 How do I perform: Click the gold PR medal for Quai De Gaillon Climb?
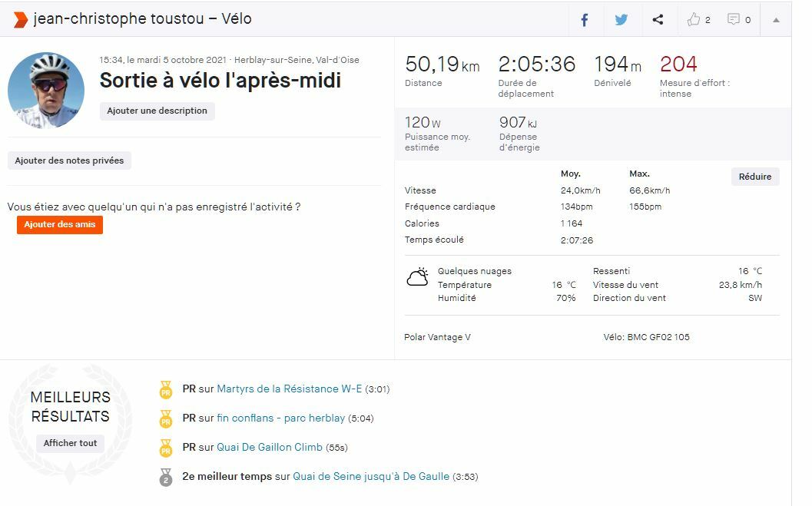(165, 448)
